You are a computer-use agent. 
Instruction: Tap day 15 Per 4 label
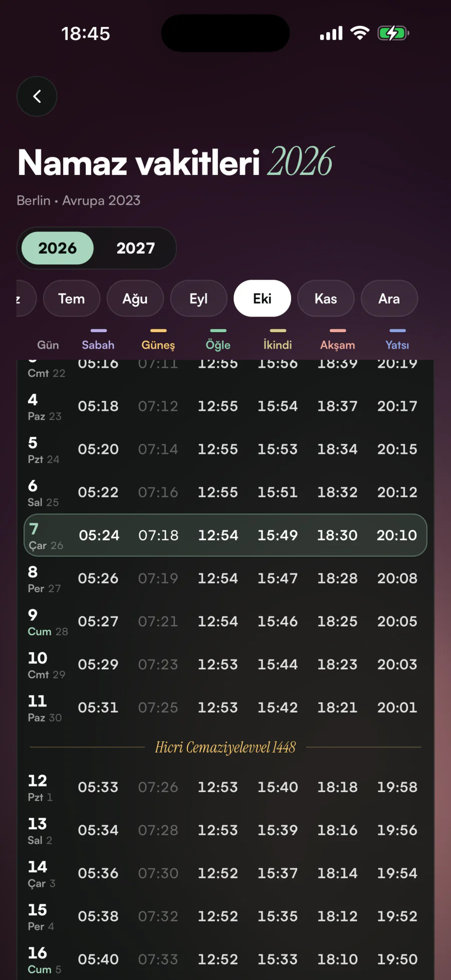point(41,917)
